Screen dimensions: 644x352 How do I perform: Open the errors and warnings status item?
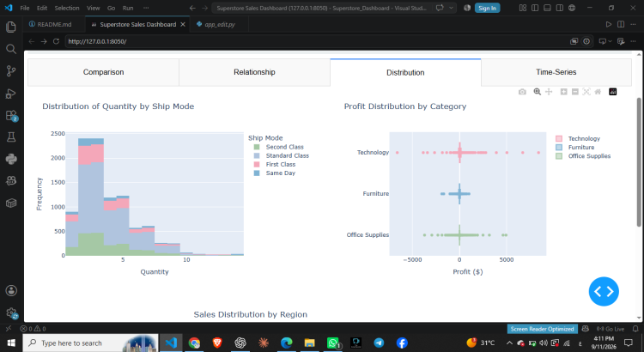click(33, 329)
